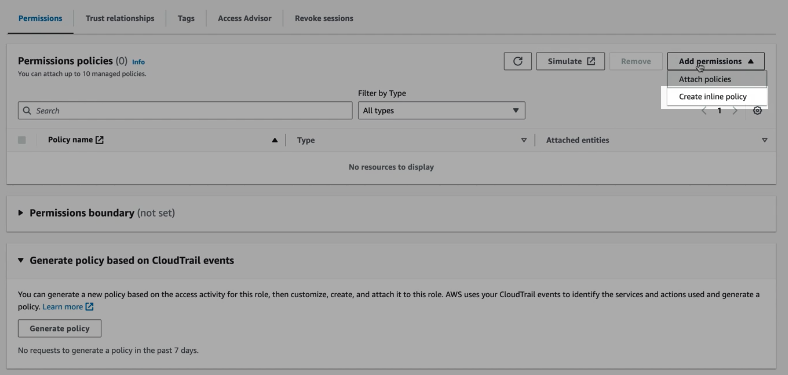Open Learn more link about CloudTrail

68,307
